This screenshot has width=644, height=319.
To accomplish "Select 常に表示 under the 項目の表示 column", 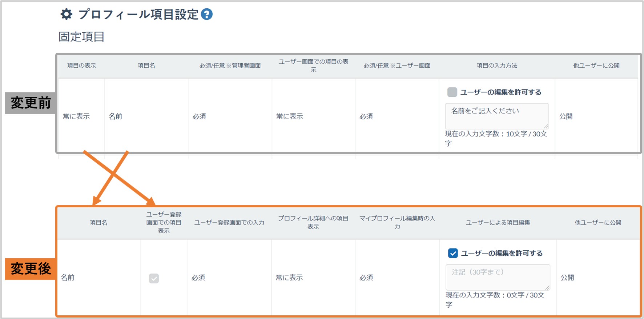I will 76,116.
